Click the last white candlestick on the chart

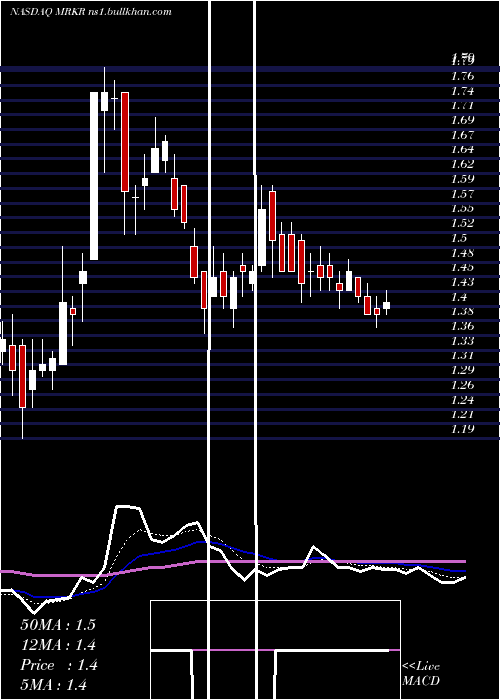coord(386,305)
